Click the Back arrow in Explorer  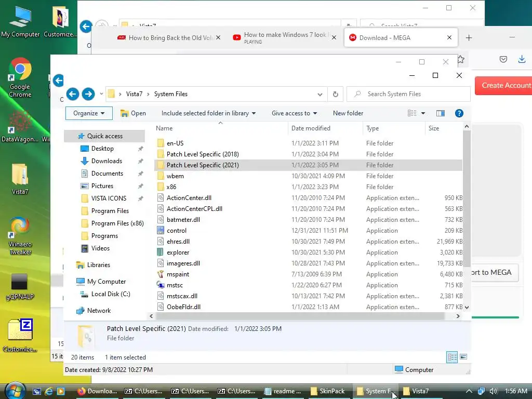73,94
